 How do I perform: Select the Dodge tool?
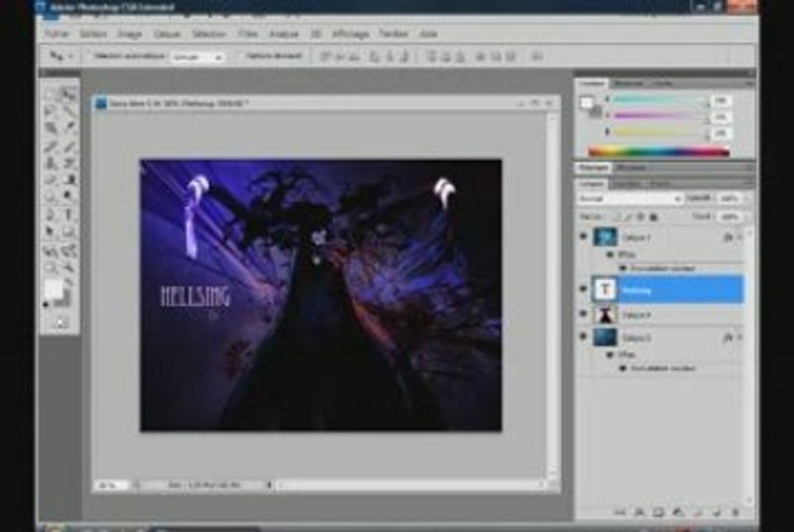69,195
